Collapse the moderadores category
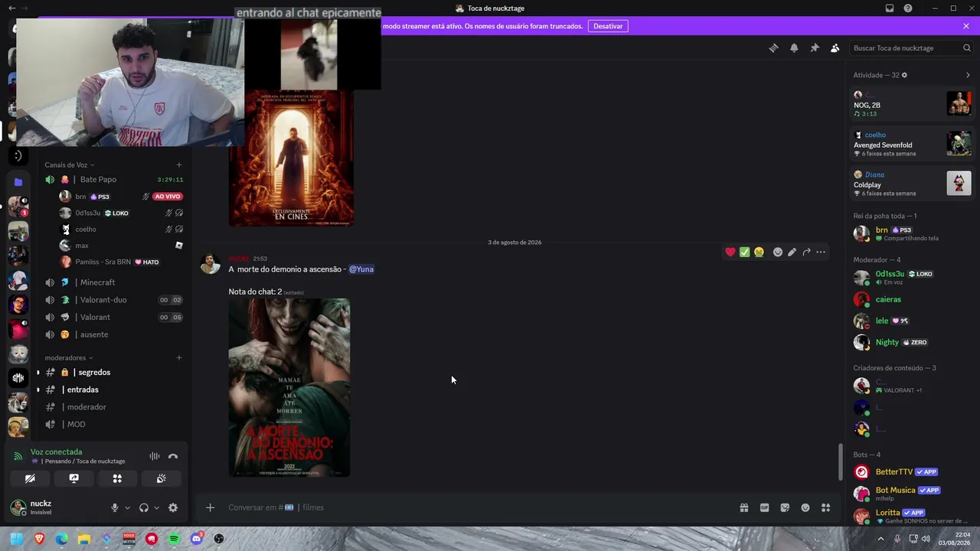Screen dimensions: 980x551 click(69, 357)
